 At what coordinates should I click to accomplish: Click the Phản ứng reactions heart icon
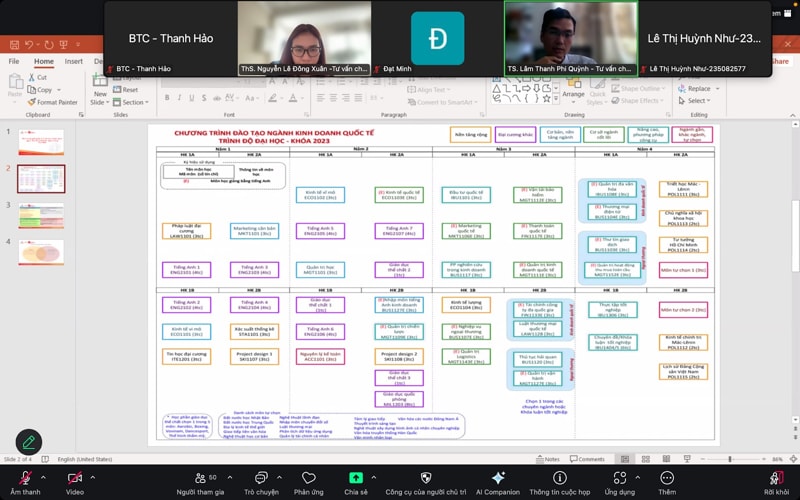pos(308,478)
